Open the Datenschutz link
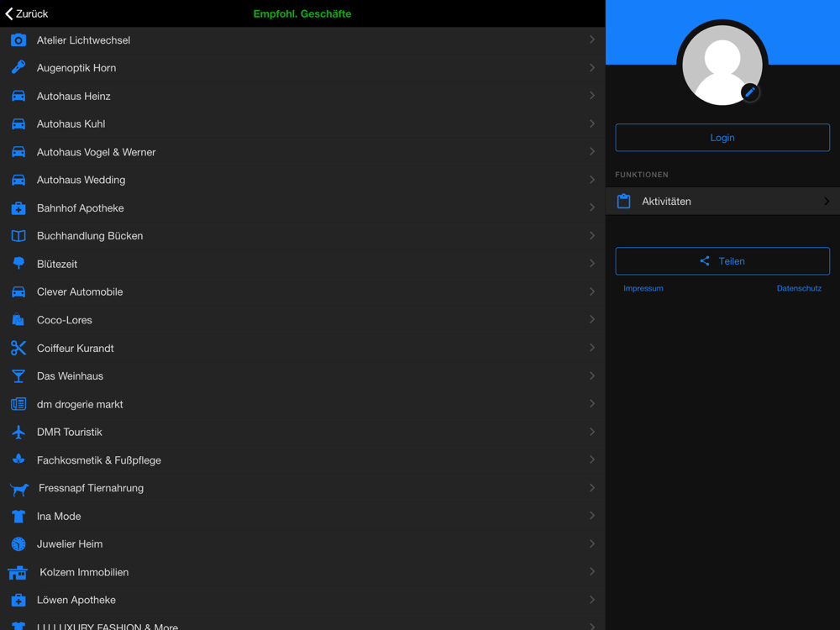This screenshot has width=840, height=630. click(x=799, y=288)
